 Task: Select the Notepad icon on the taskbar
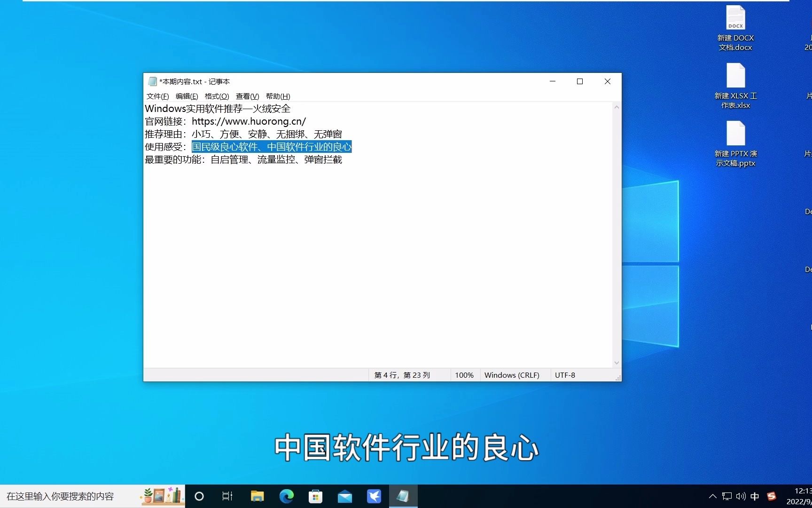(403, 496)
